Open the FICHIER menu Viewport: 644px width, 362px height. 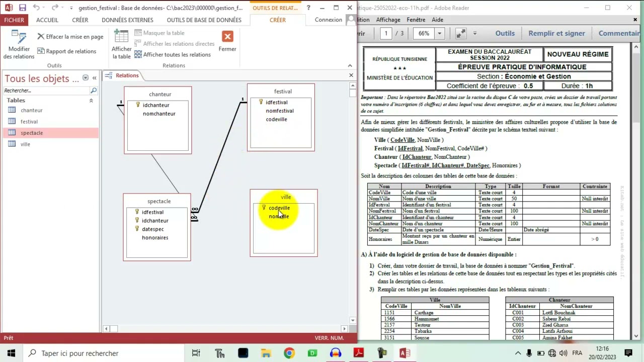(14, 20)
